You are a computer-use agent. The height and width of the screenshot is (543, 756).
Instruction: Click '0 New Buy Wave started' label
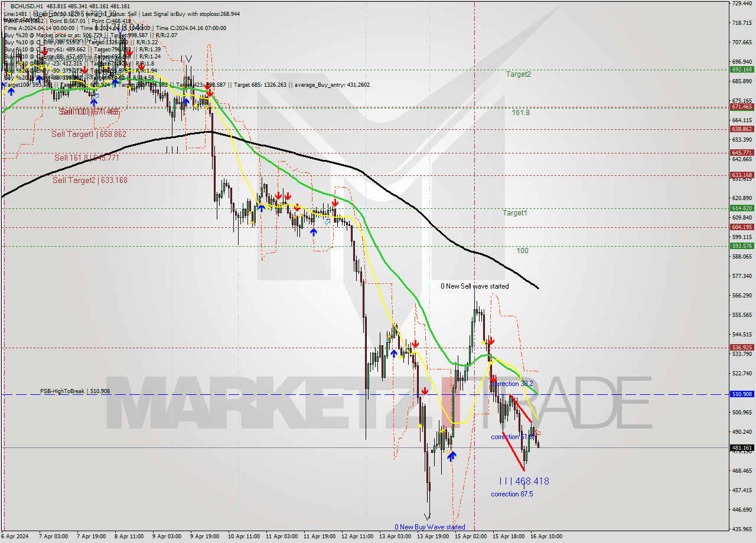[430, 527]
